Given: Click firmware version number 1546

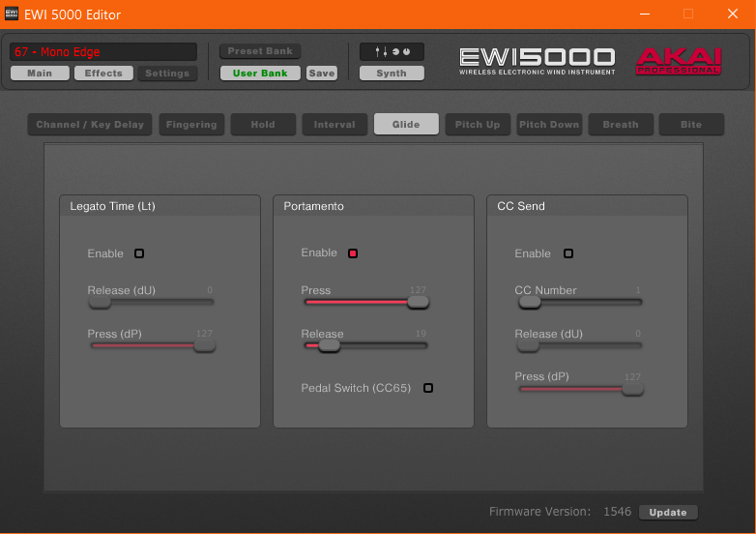Looking at the screenshot, I should 617,512.
